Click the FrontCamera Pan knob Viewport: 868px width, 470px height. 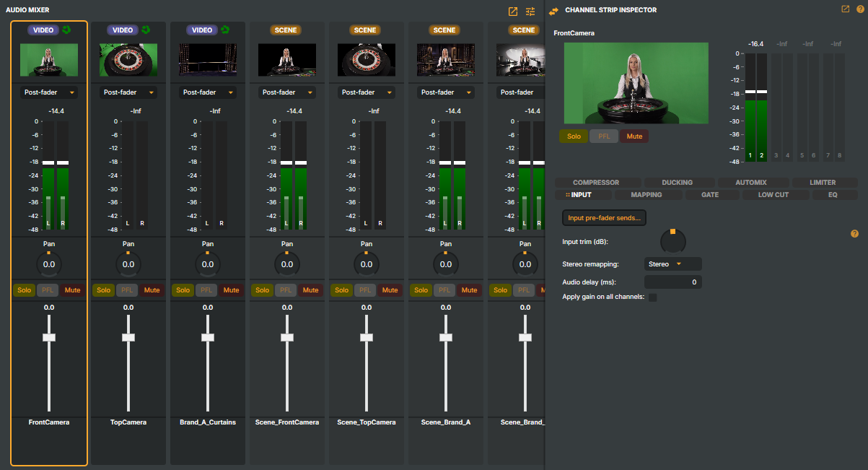click(49, 264)
